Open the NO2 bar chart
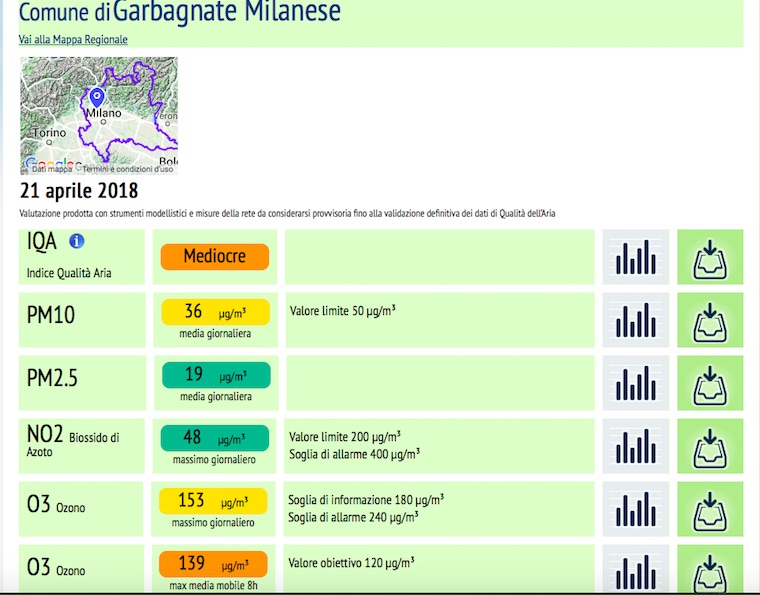This screenshot has height=595, width=760. coord(635,446)
